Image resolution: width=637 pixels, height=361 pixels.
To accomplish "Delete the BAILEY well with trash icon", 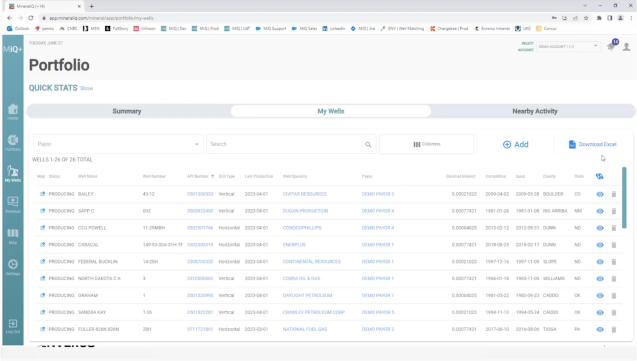I will [x=614, y=194].
